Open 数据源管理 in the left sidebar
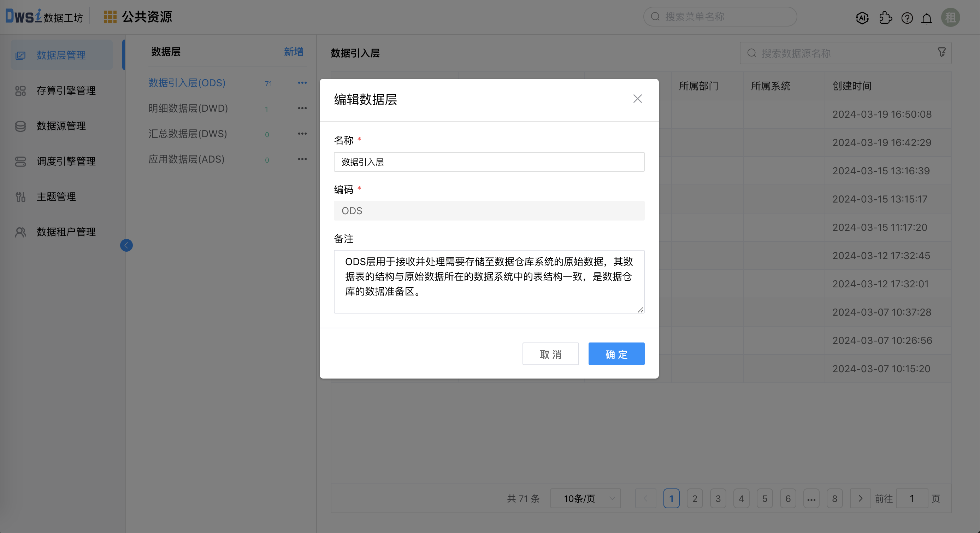 click(x=61, y=126)
